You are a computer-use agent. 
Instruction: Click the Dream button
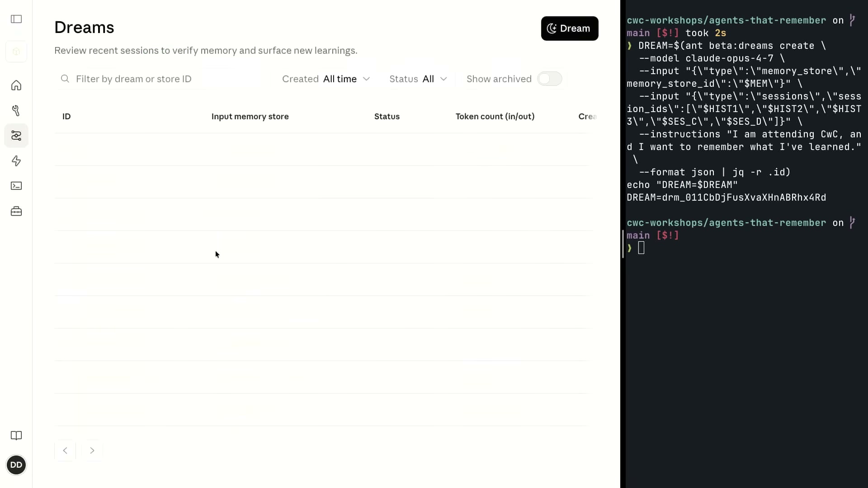tap(570, 28)
